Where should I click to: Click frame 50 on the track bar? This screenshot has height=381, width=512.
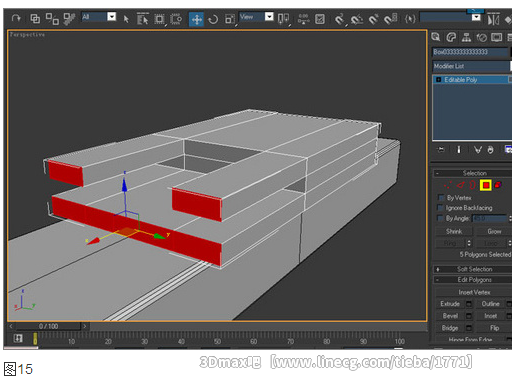217,341
